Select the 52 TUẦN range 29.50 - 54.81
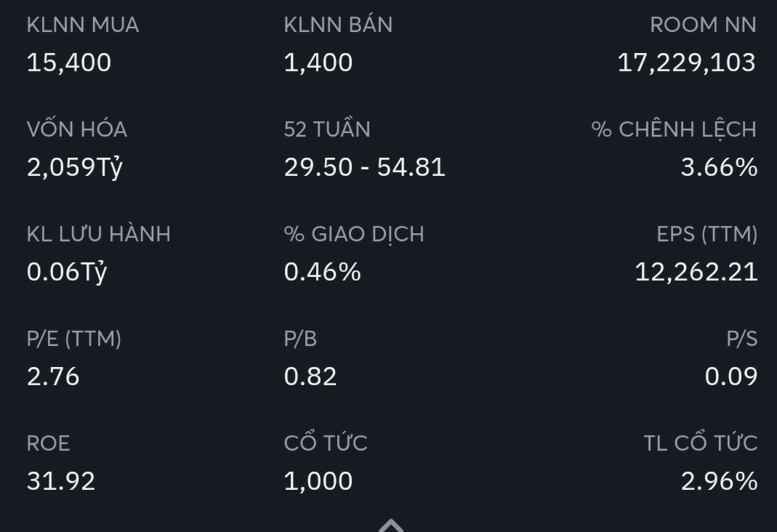Viewport: 777px width, 532px height. click(x=364, y=167)
